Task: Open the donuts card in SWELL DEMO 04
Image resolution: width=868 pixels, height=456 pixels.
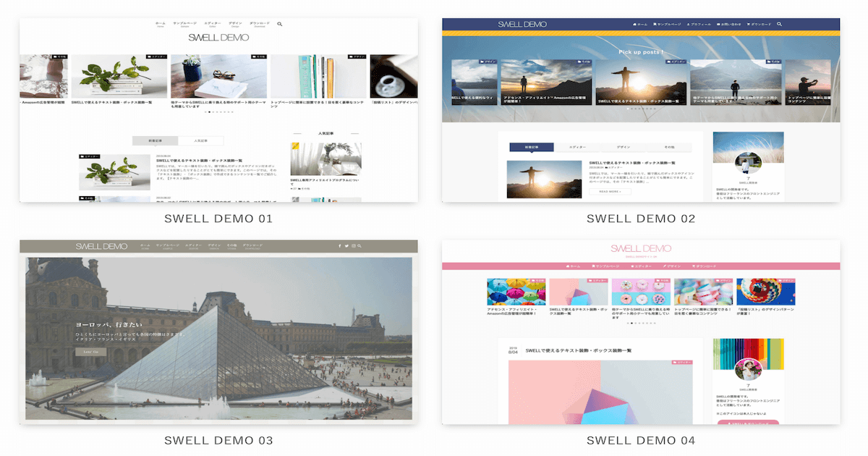Action: tap(641, 292)
